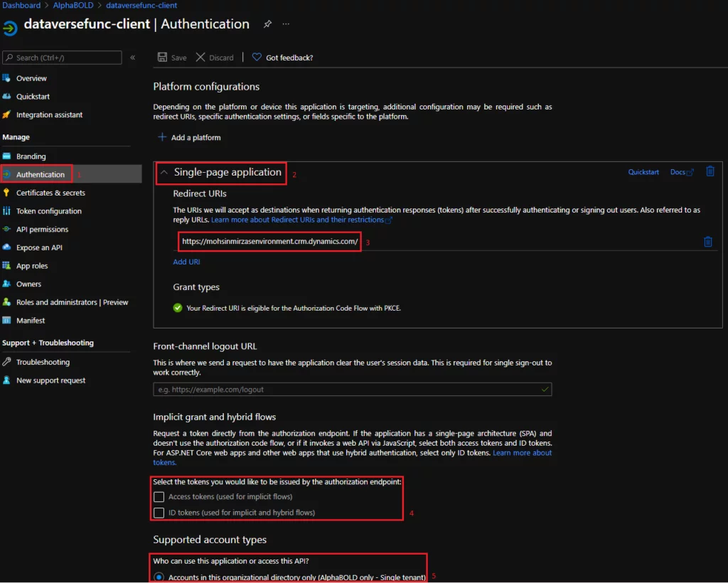This screenshot has height=583, width=728.
Task: Delete the Single-page application platform via trash icon
Action: click(x=710, y=171)
